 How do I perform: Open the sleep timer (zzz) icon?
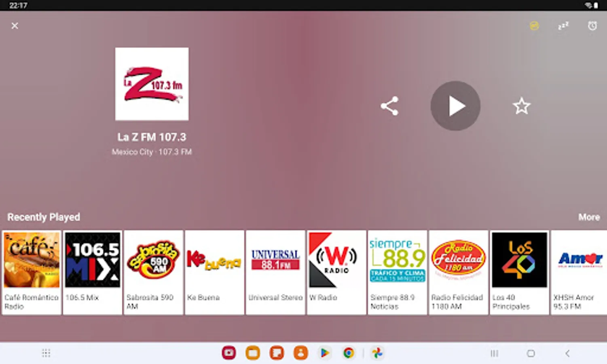[563, 26]
